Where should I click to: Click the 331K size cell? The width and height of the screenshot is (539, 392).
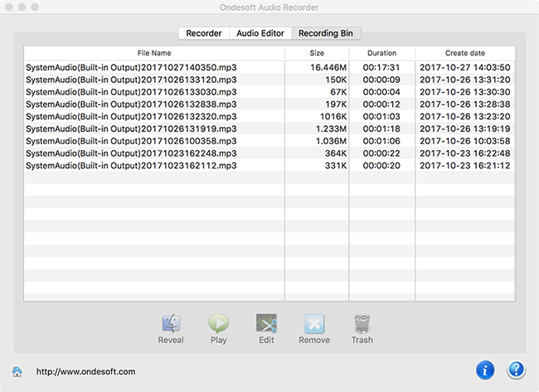pyautogui.click(x=336, y=166)
